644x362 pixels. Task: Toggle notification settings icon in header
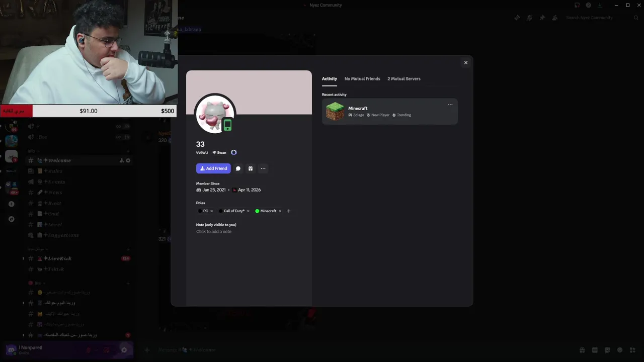pyautogui.click(x=529, y=18)
